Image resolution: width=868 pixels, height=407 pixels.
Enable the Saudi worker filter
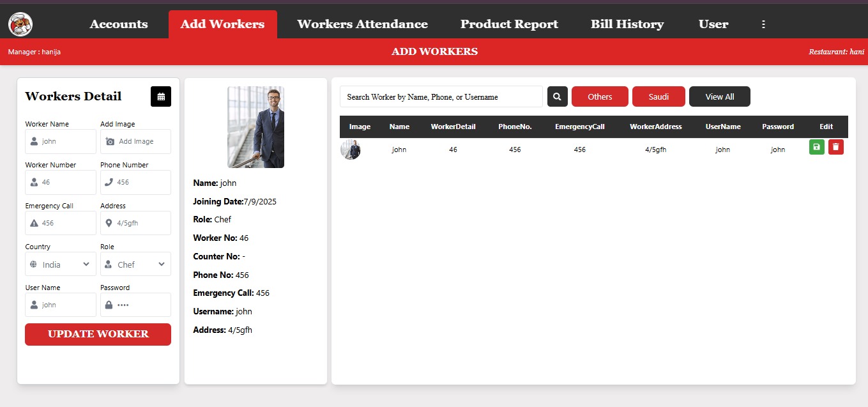pos(659,96)
